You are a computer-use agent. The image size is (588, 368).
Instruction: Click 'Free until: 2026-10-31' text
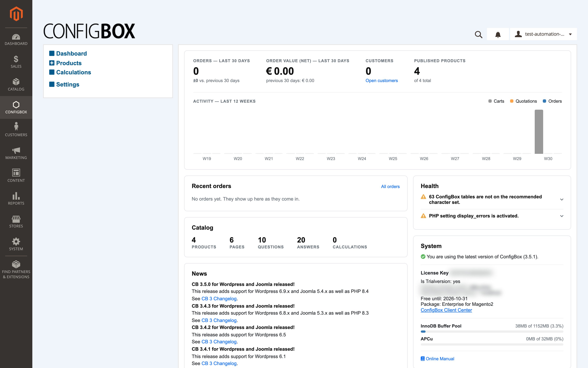[444, 299]
